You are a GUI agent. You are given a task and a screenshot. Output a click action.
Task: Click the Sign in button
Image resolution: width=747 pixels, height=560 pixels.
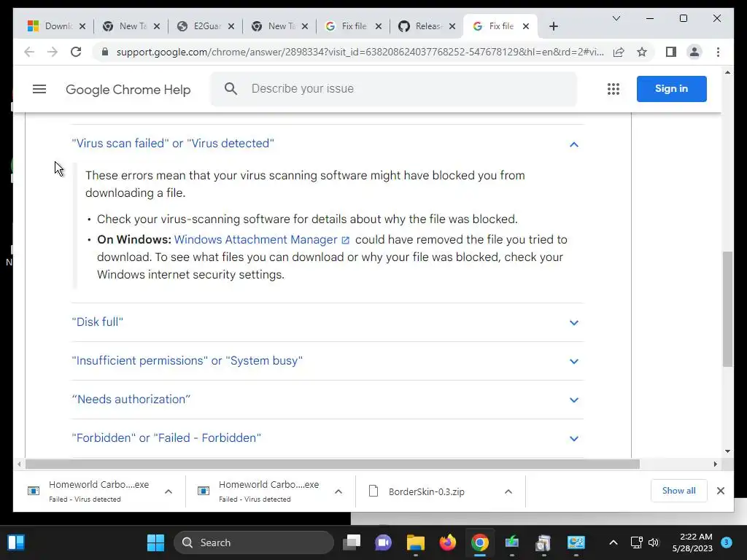click(671, 88)
